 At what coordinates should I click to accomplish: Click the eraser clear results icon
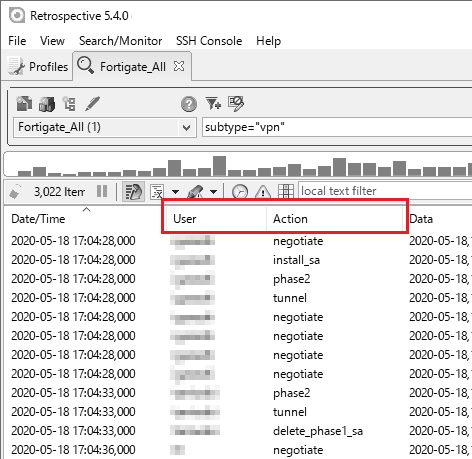pyautogui.click(x=15, y=192)
